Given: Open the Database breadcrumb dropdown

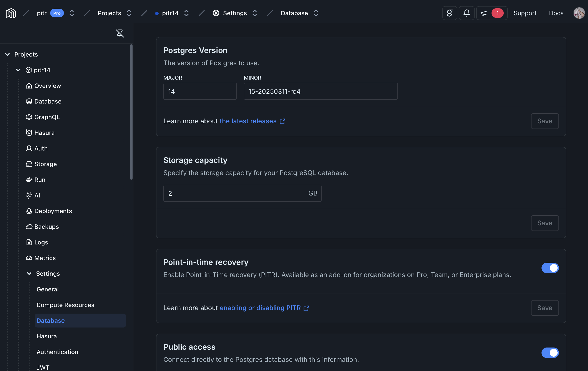Looking at the screenshot, I should click(316, 13).
